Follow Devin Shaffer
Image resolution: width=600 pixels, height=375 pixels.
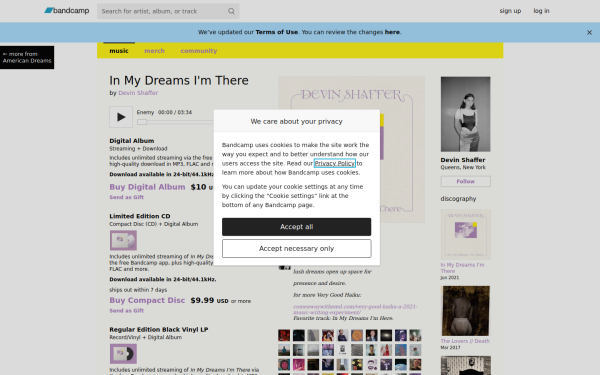(x=465, y=181)
